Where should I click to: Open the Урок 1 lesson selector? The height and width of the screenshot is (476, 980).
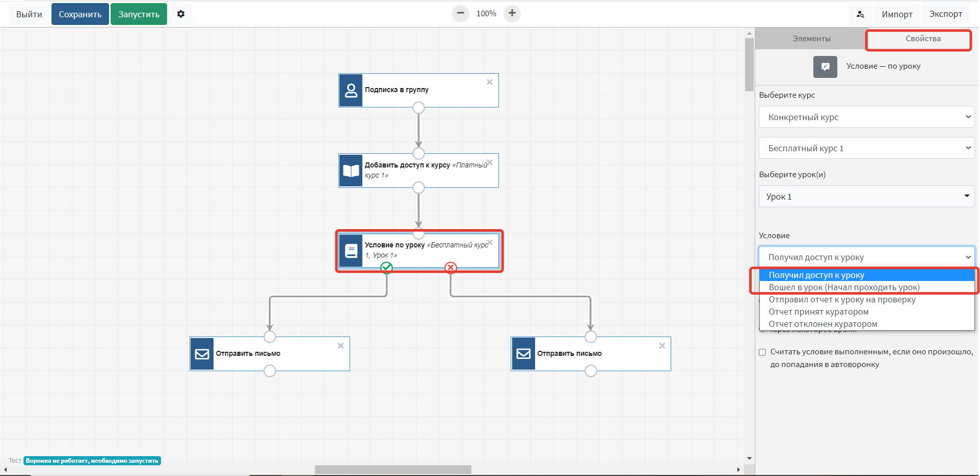pos(866,197)
